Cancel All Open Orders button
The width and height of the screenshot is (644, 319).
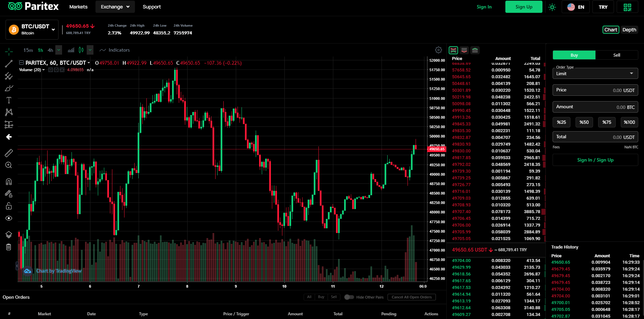tap(412, 297)
